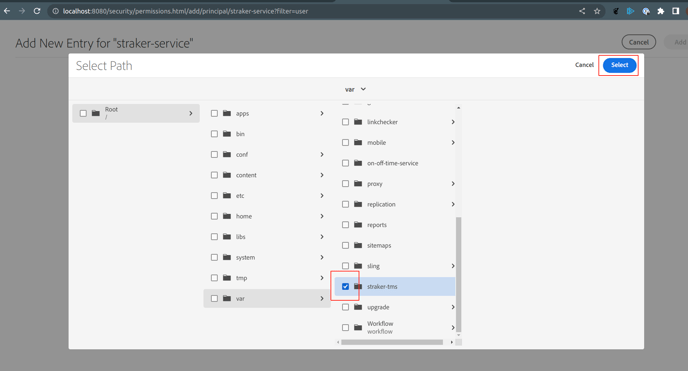Check the Workflow folder checkbox
This screenshot has width=688, height=371.
(345, 328)
